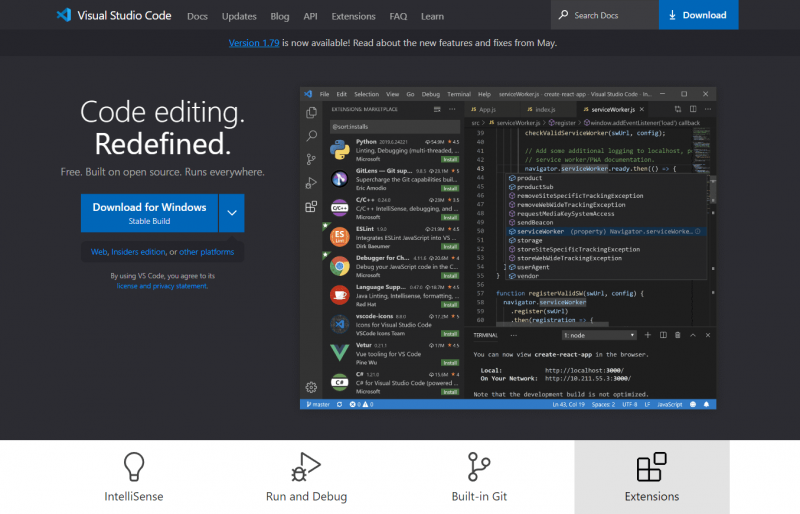Click 'Ln 43, Col 19' in status bar

(568, 404)
